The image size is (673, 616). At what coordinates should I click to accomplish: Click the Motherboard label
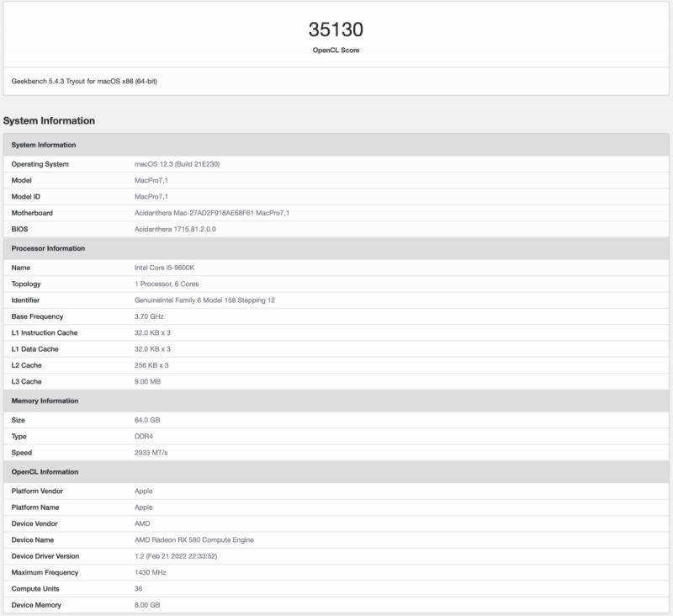tap(32, 213)
